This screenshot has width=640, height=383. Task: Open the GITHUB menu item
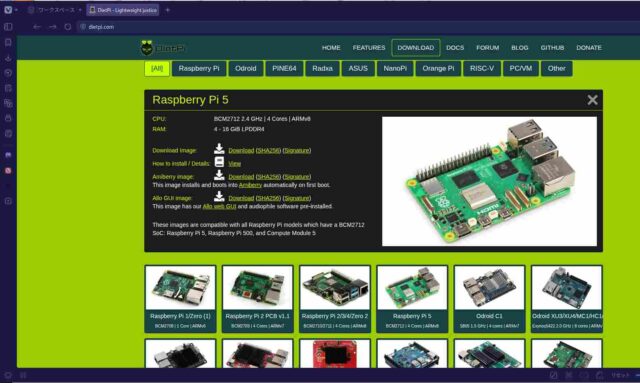(x=552, y=48)
